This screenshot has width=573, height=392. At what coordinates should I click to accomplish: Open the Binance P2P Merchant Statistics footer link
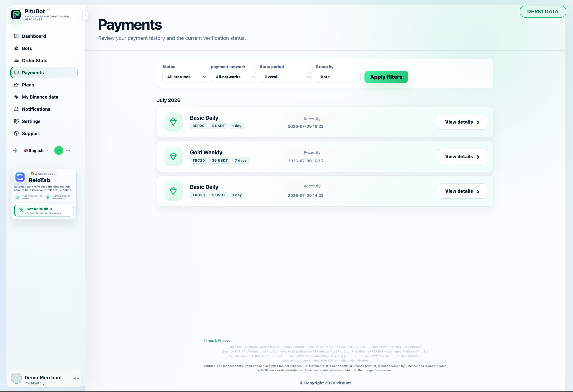pos(390,356)
